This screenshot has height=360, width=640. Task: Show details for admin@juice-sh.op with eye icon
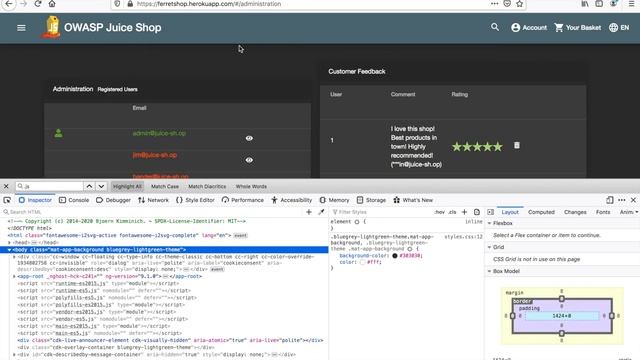[x=249, y=138]
